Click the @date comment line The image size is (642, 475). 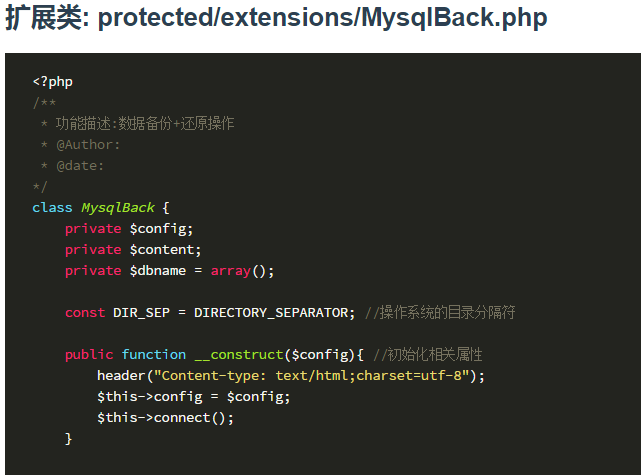[72, 166]
